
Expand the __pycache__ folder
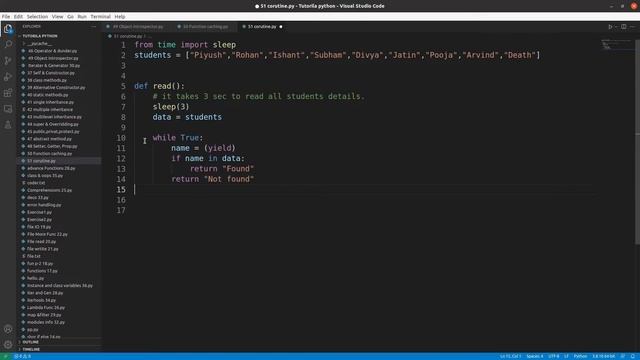(x=40, y=43)
